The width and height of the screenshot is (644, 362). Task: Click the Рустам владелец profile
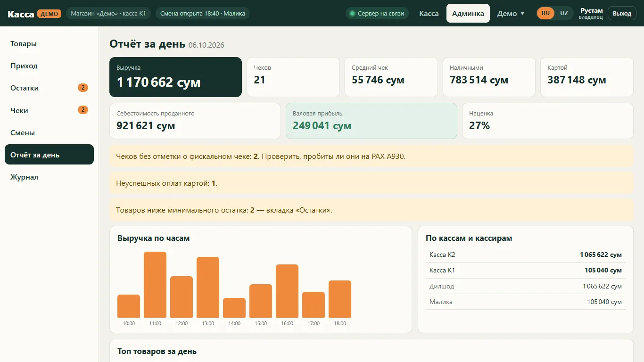[x=591, y=13]
